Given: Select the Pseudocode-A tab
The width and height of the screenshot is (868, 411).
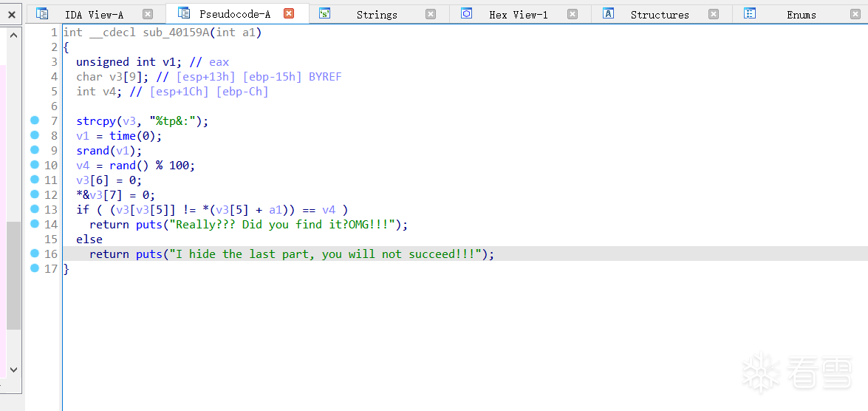Looking at the screenshot, I should pos(235,14).
